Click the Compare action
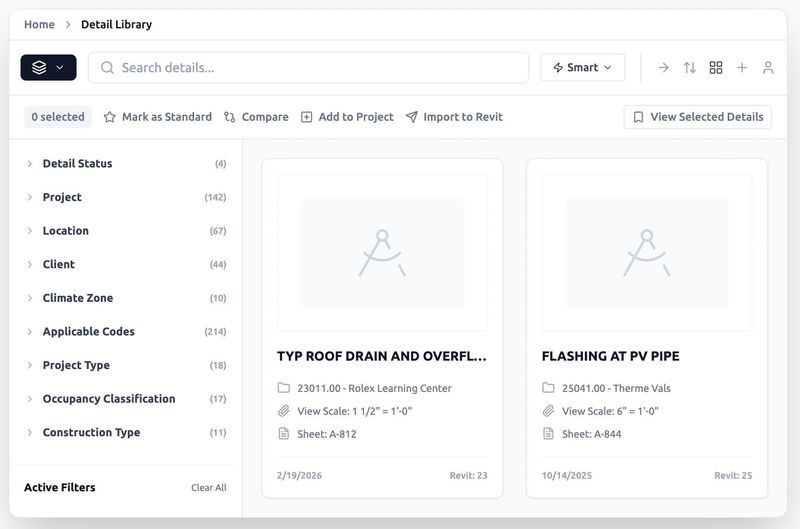 [256, 117]
